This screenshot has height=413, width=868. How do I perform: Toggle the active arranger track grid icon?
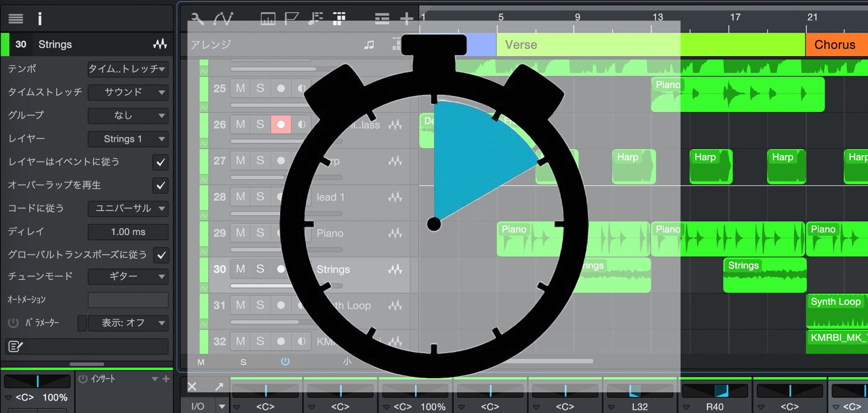339,19
